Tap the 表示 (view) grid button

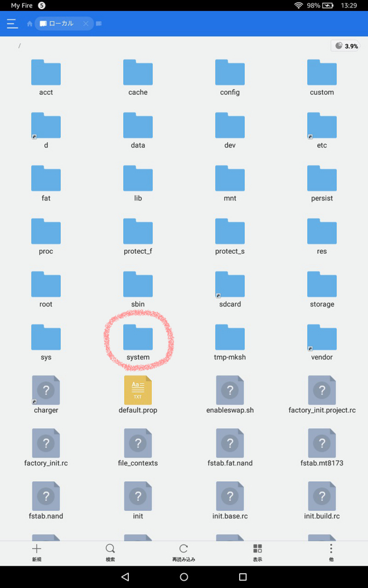coord(257,553)
